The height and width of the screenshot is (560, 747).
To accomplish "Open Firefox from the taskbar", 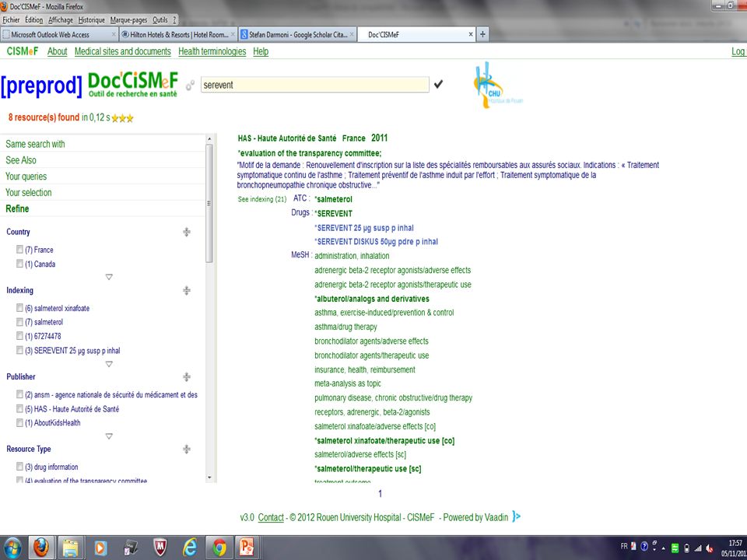I will pyautogui.click(x=41, y=548).
